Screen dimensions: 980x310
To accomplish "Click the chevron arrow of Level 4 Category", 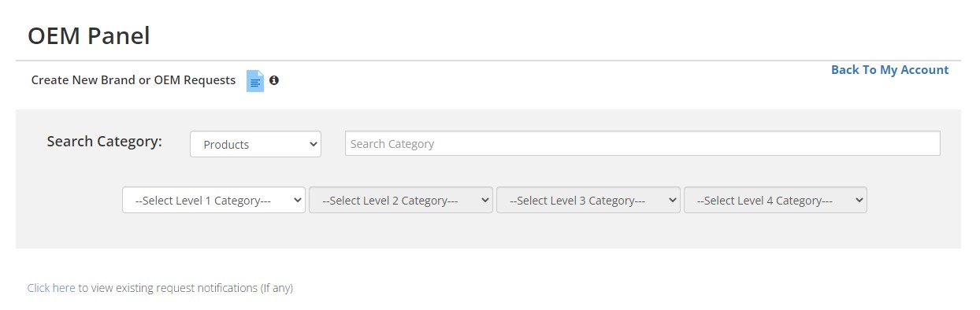I will click(x=859, y=200).
